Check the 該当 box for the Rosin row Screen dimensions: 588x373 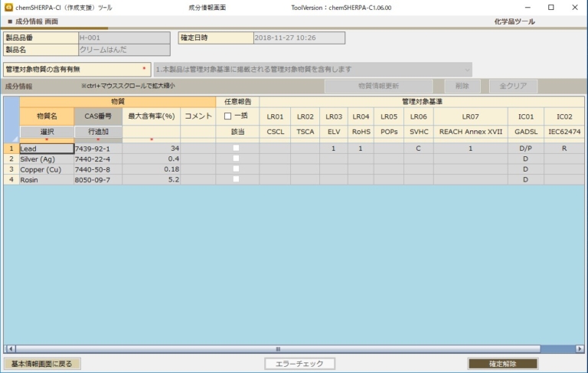pyautogui.click(x=237, y=180)
